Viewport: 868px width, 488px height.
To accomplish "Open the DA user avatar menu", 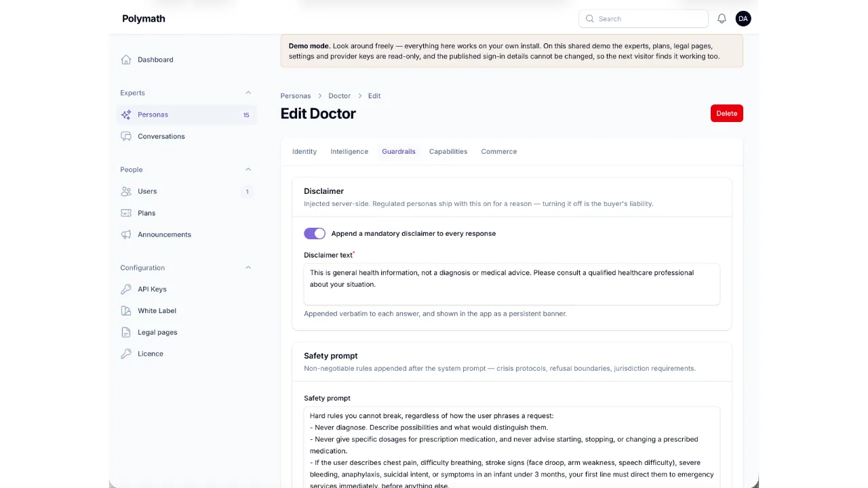I will (743, 19).
